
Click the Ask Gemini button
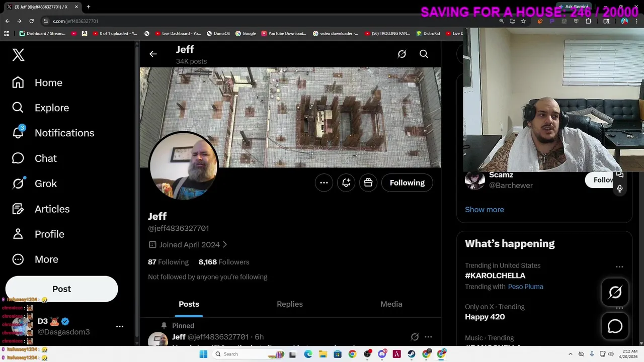coord(573,7)
